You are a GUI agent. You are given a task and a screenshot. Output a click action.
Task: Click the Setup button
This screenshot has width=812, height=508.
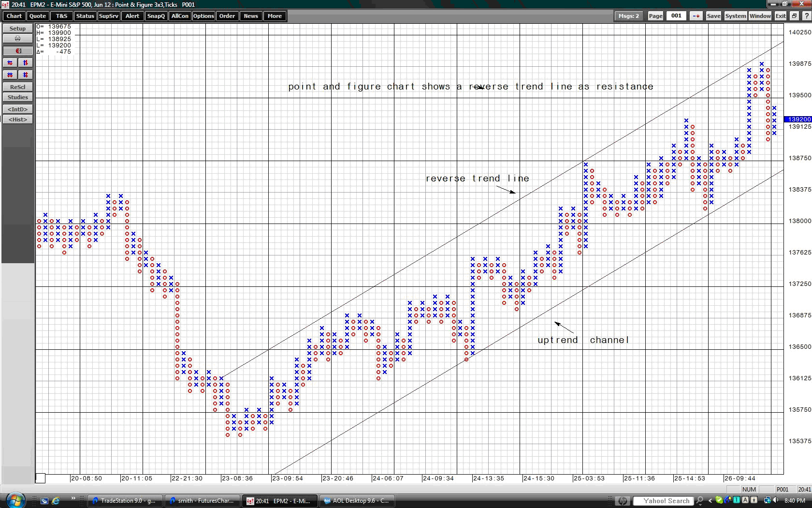coord(18,29)
